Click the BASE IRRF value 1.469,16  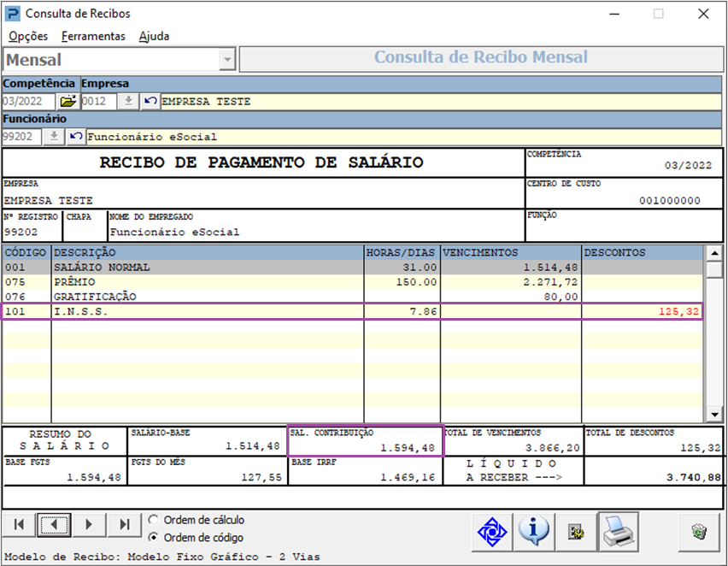tap(408, 477)
